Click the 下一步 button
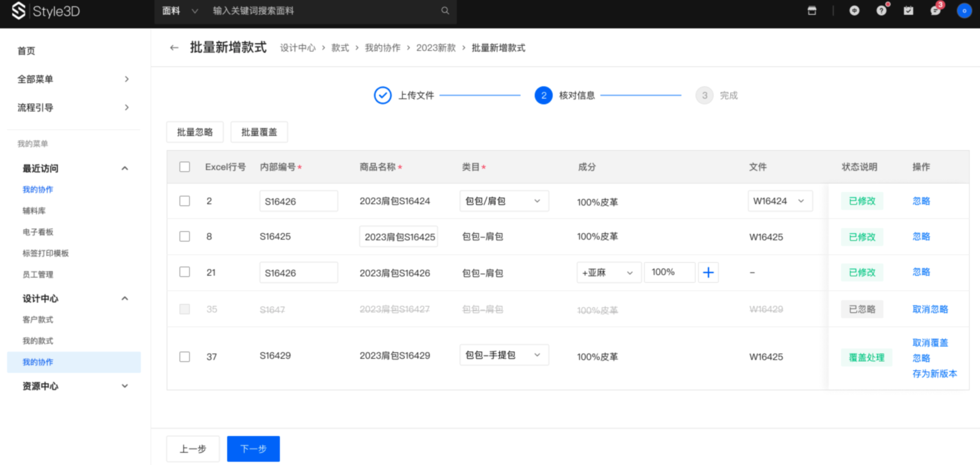980x465 pixels. [x=254, y=449]
